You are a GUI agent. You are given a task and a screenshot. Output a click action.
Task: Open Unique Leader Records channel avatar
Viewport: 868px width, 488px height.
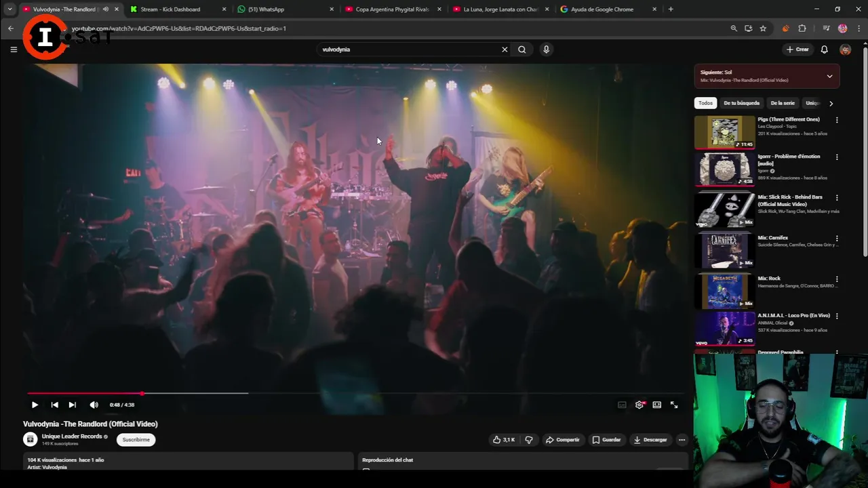coord(31,439)
